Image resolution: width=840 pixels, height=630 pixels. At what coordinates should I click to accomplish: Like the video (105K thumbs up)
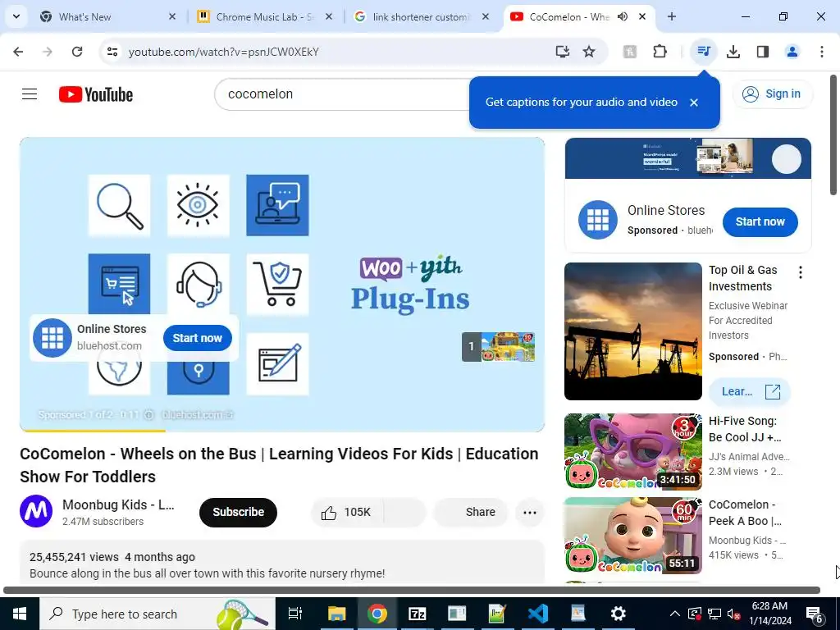coord(347,513)
